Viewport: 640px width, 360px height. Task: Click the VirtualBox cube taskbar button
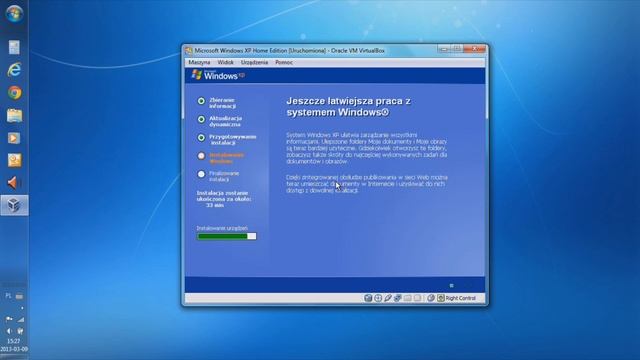pos(14,205)
